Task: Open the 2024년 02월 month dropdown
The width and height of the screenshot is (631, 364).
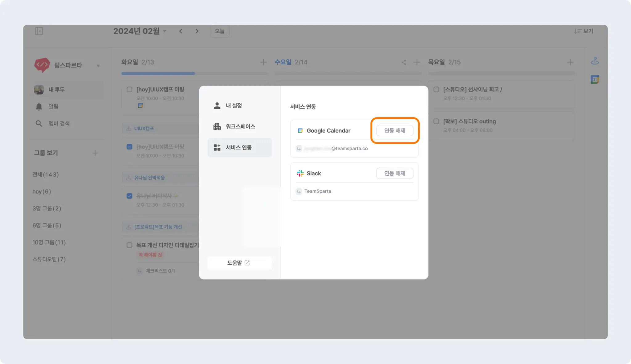Action: [x=165, y=31]
